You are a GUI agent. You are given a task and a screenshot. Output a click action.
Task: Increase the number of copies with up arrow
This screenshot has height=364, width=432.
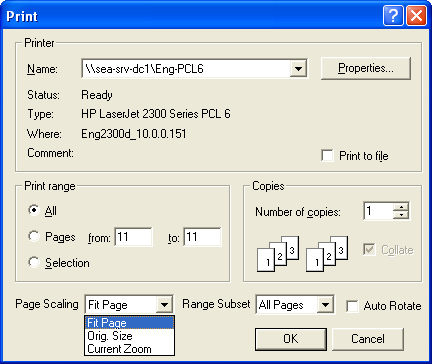401,207
